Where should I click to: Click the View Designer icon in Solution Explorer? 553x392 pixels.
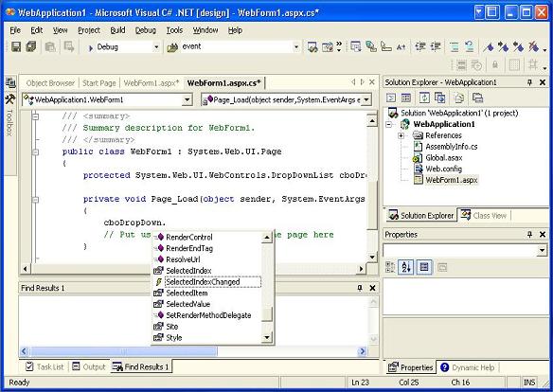click(x=406, y=98)
